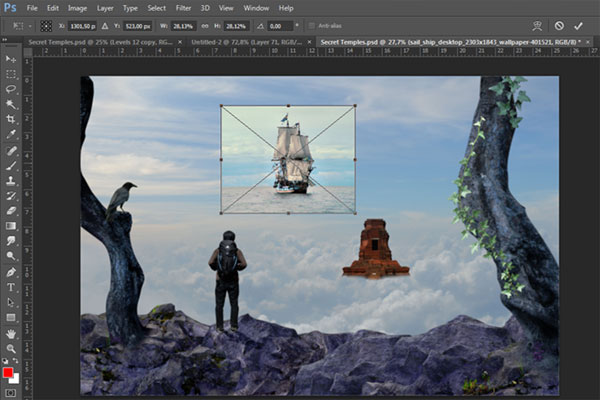
Task: Select the Rectangular Marquee tool
Action: 11,74
